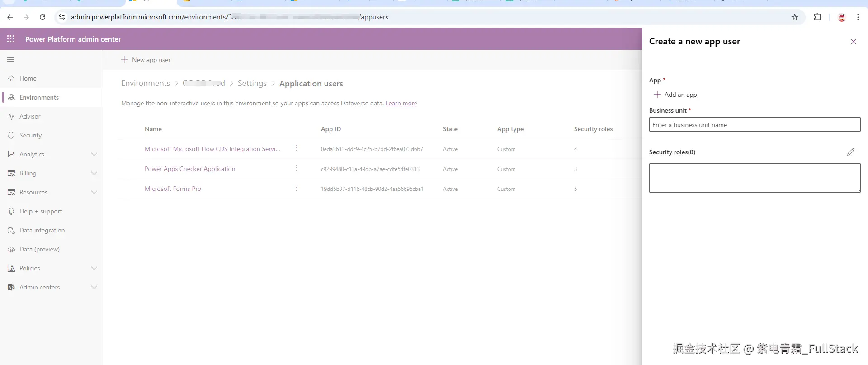
Task: Open Microsoft Flow CDS Integration Service user
Action: pos(212,149)
